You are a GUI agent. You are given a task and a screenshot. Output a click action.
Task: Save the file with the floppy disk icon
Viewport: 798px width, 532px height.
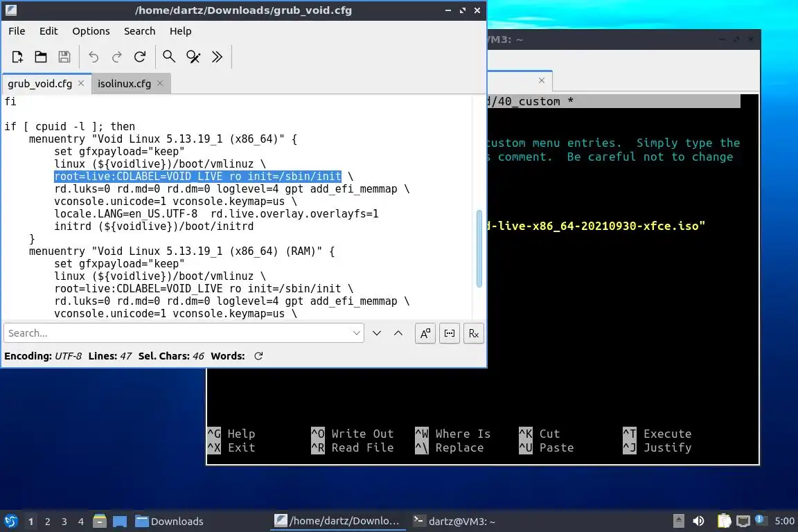(64, 57)
